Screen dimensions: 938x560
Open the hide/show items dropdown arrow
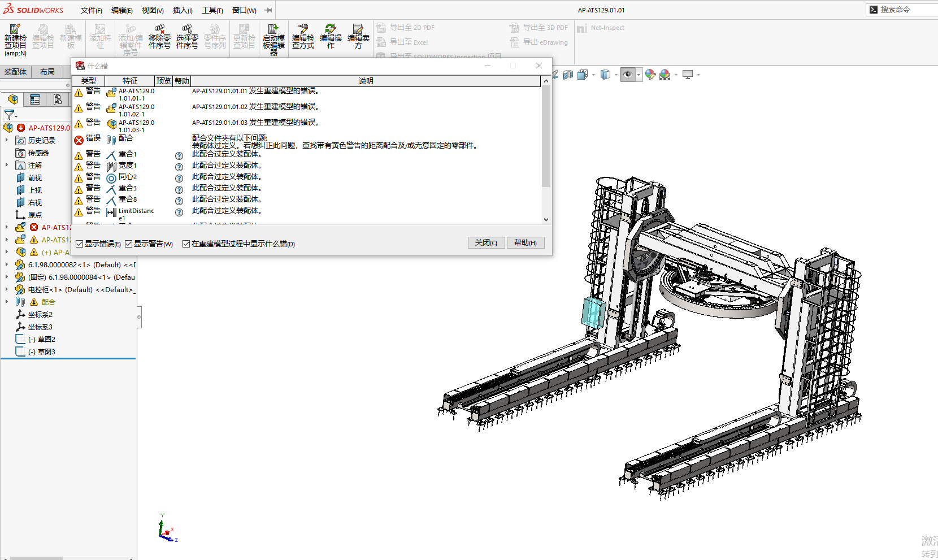pos(639,75)
